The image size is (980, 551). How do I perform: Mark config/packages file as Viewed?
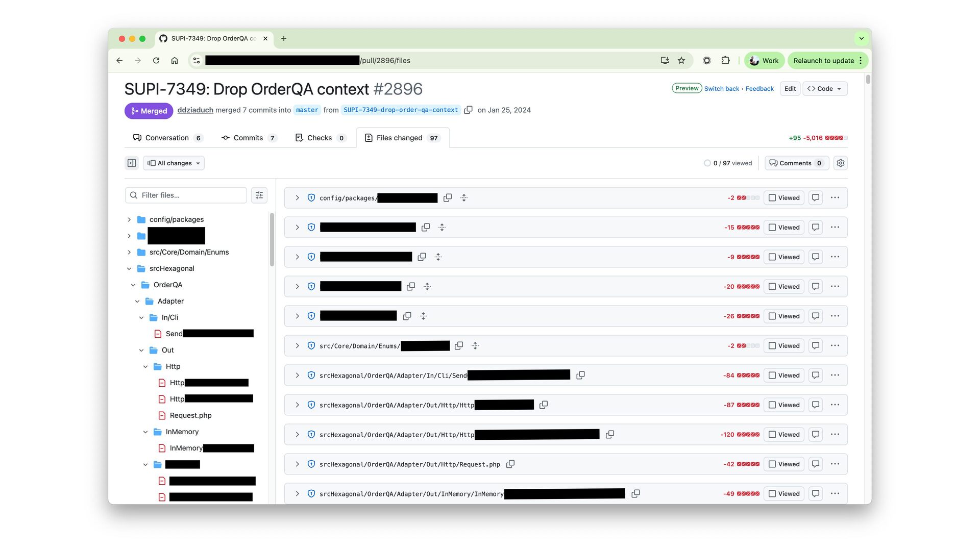784,198
